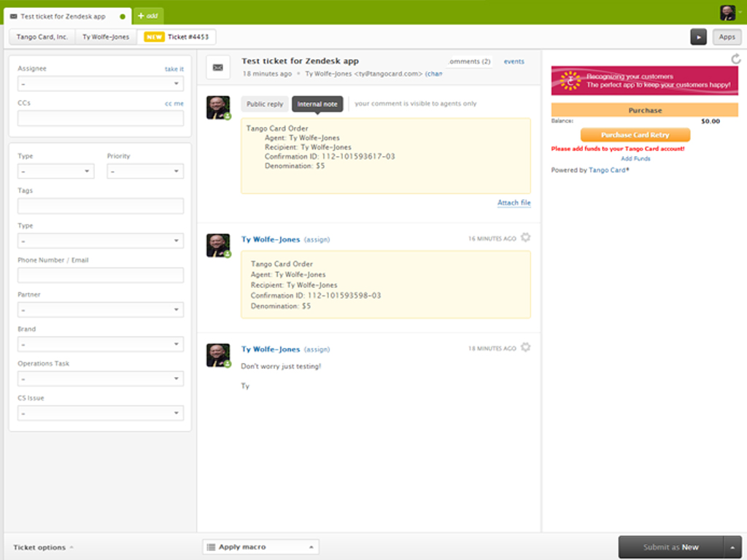Click the Tango Card promotional banner
Screen dimensions: 747x560
pyautogui.click(x=644, y=81)
